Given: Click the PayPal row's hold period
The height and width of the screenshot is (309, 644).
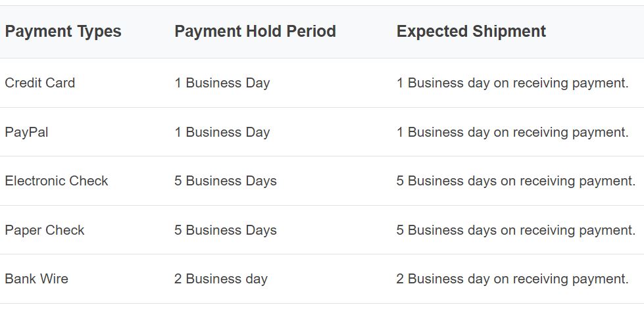Looking at the screenshot, I should pos(222,132).
